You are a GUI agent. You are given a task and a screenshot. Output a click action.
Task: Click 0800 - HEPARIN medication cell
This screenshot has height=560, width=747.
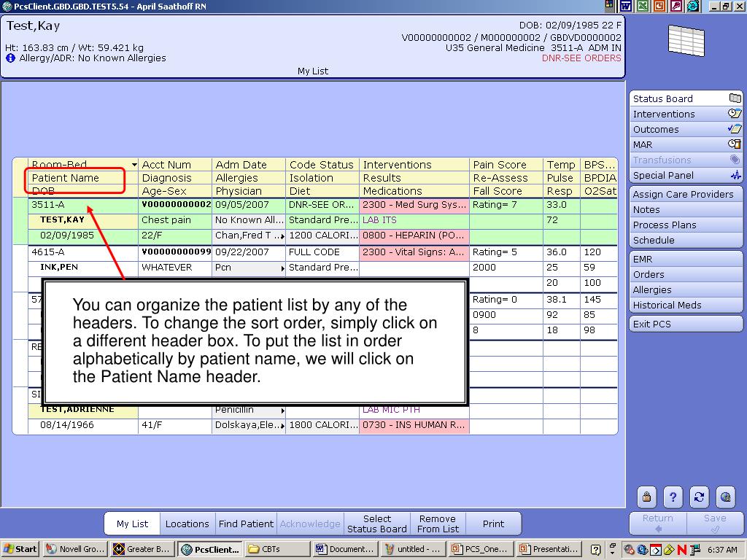[414, 236]
